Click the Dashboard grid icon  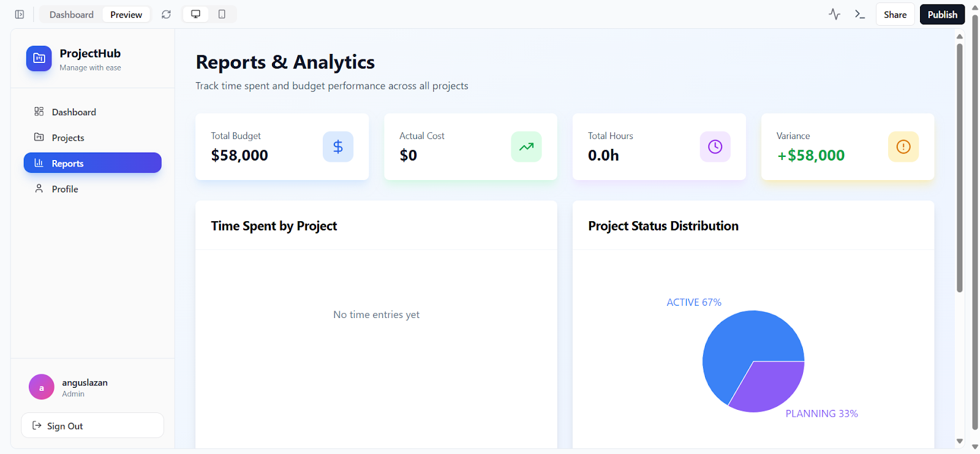39,112
